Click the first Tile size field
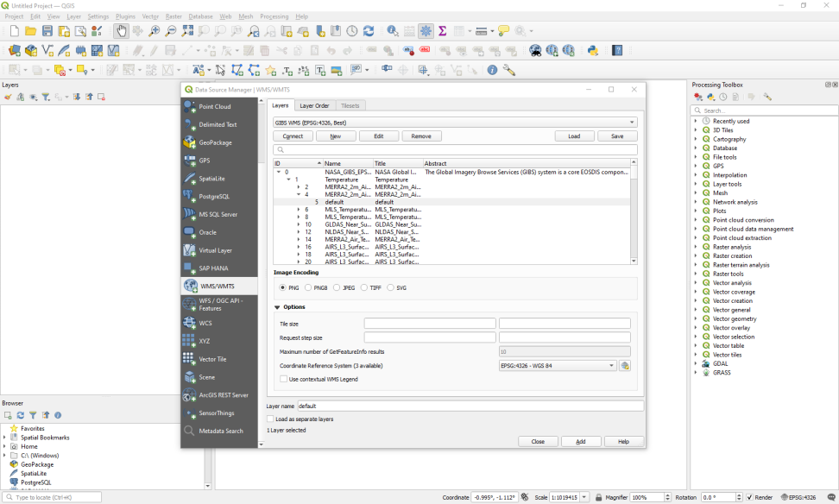 [430, 324]
